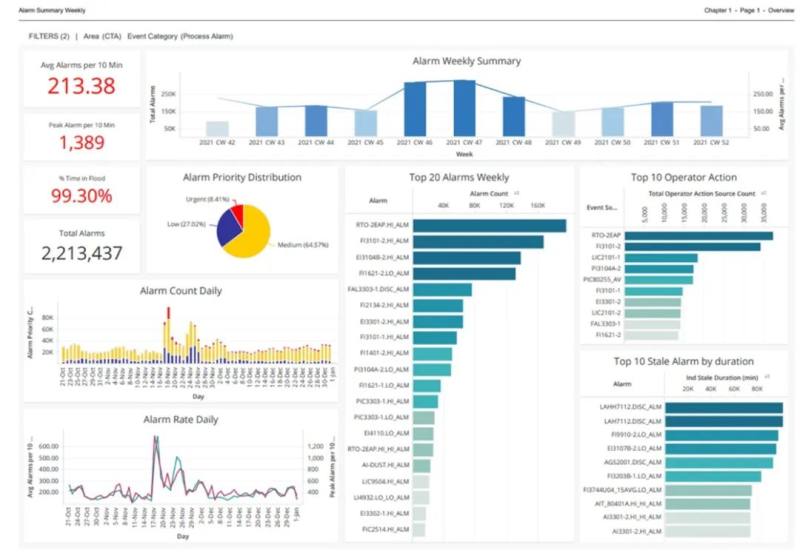Click the Alarm Summary Weekly title

[x=48, y=8]
